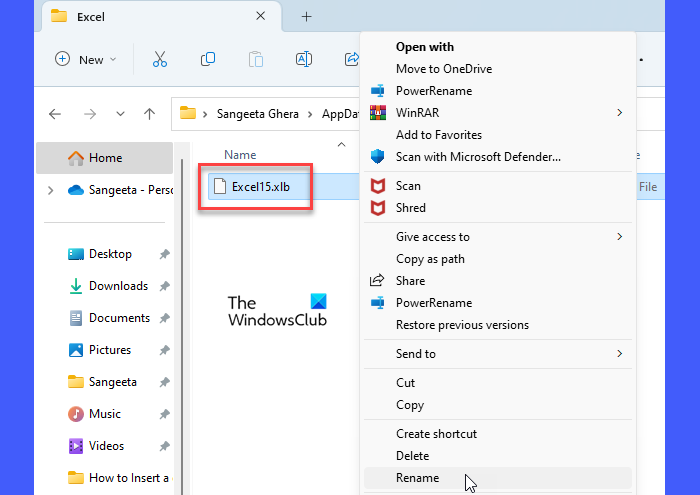Click the second PowerRename entry below Share
Image resolution: width=700 pixels, height=495 pixels.
point(498,303)
